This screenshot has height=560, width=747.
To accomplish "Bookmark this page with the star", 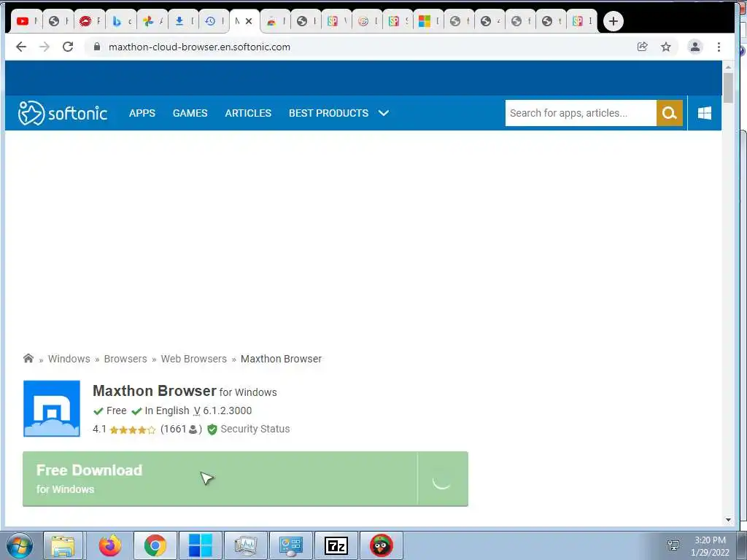I will pos(665,47).
